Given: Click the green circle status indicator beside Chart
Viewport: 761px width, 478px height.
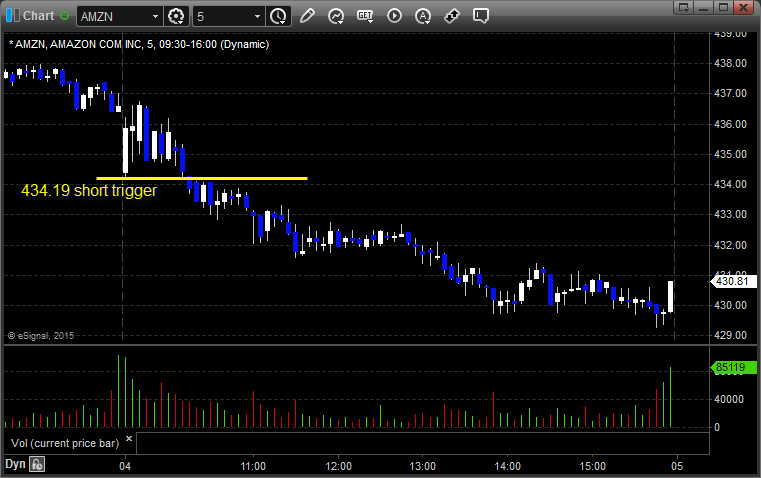Looking at the screenshot, I should tap(64, 16).
